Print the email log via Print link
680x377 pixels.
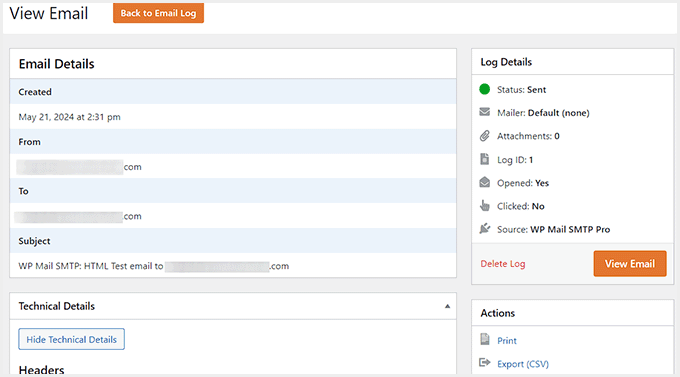(507, 341)
